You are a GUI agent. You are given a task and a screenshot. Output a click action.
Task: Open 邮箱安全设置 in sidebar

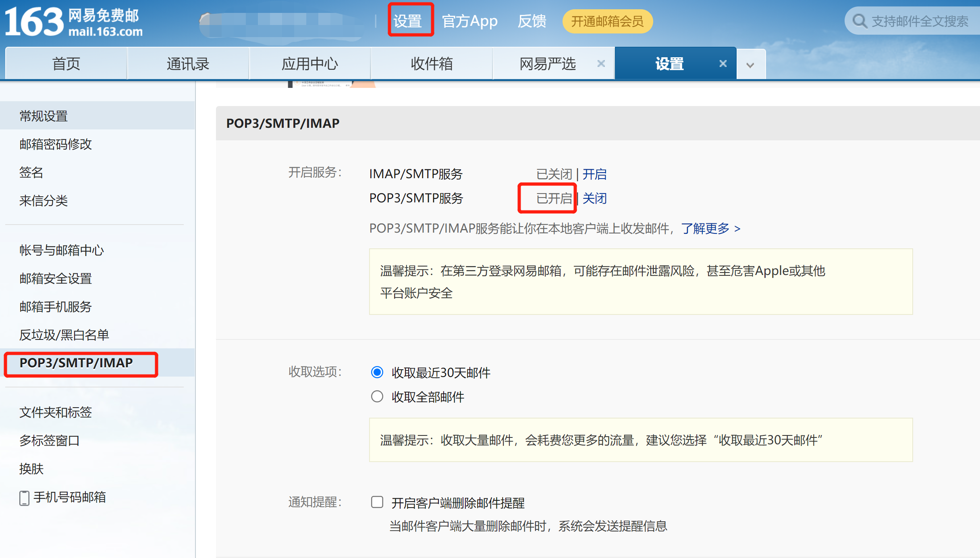[x=56, y=278]
